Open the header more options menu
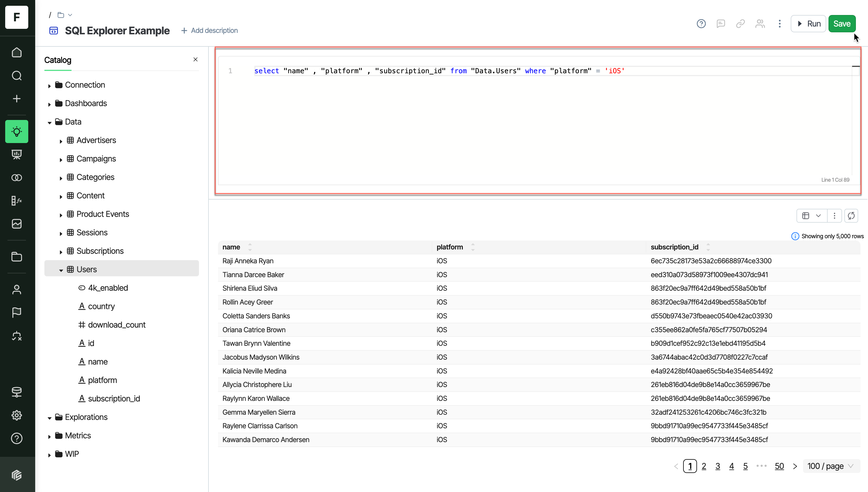The image size is (868, 492). pos(779,24)
